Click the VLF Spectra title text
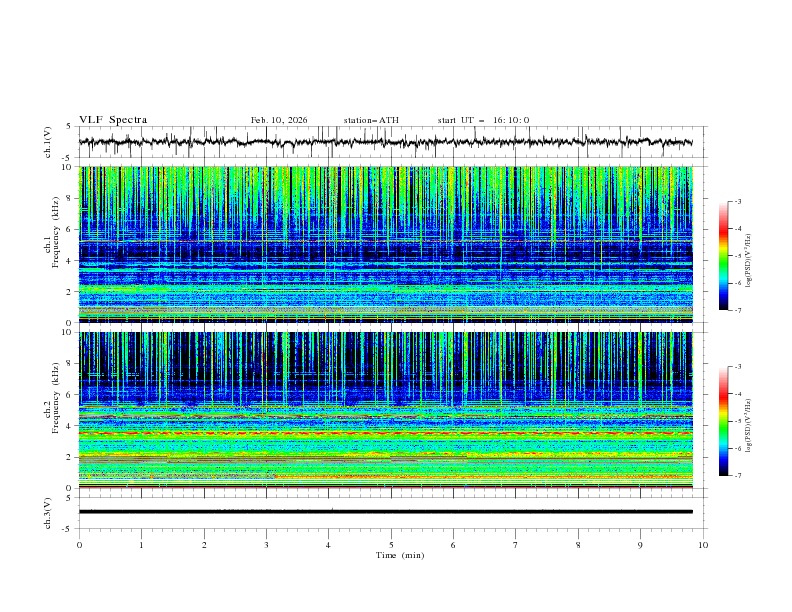792x612 pixels. click(x=113, y=120)
